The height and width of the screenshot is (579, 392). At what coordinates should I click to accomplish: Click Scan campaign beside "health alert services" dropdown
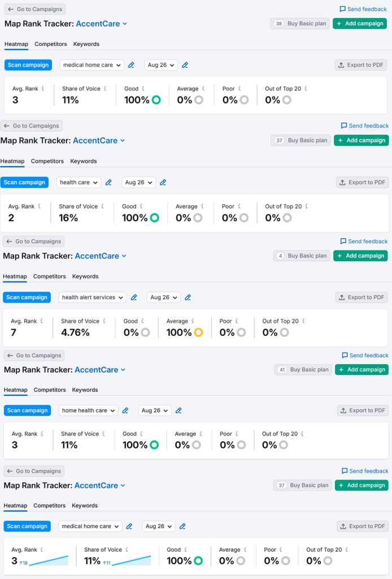coord(27,297)
